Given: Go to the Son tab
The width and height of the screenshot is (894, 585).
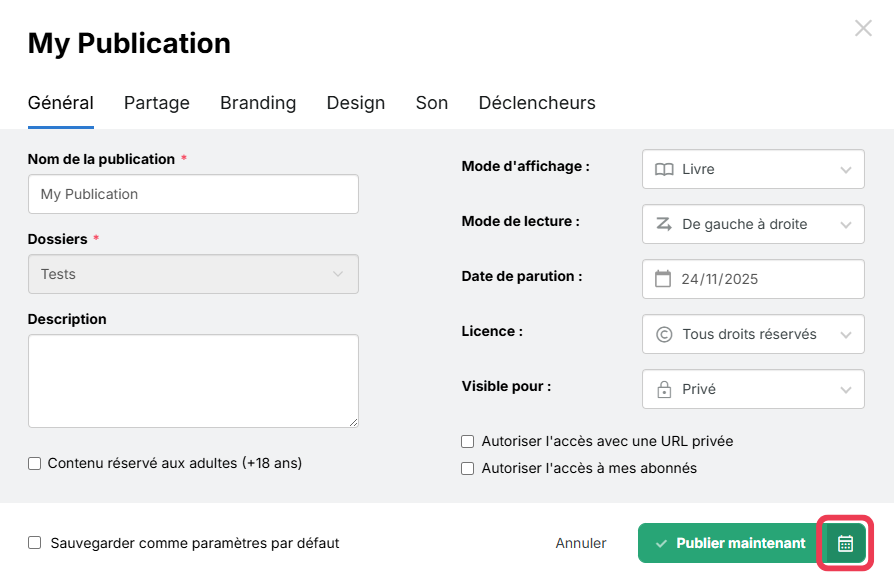Looking at the screenshot, I should coord(432,103).
